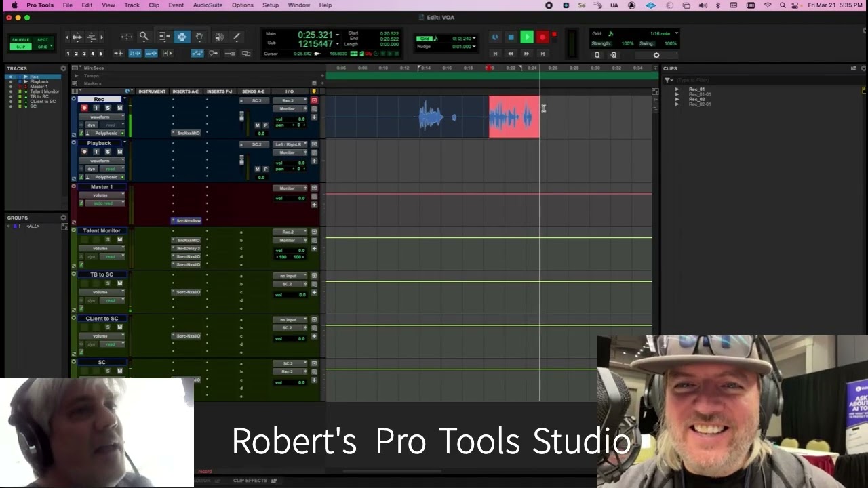Open the Clip menu
Screen dimensions: 868x488
click(154, 5)
